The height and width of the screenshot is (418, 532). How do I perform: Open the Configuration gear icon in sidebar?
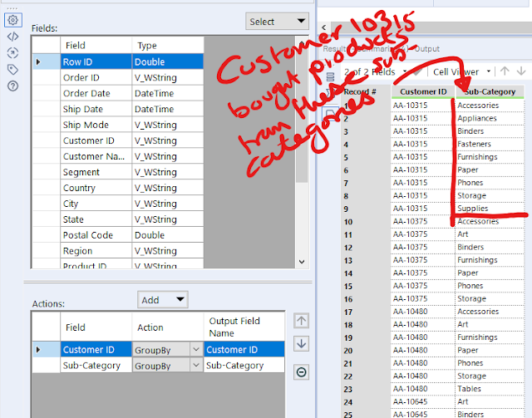click(x=13, y=20)
